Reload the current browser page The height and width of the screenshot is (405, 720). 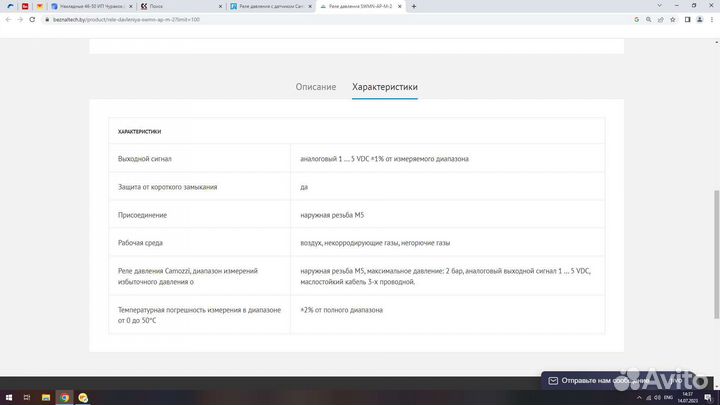pos(33,19)
